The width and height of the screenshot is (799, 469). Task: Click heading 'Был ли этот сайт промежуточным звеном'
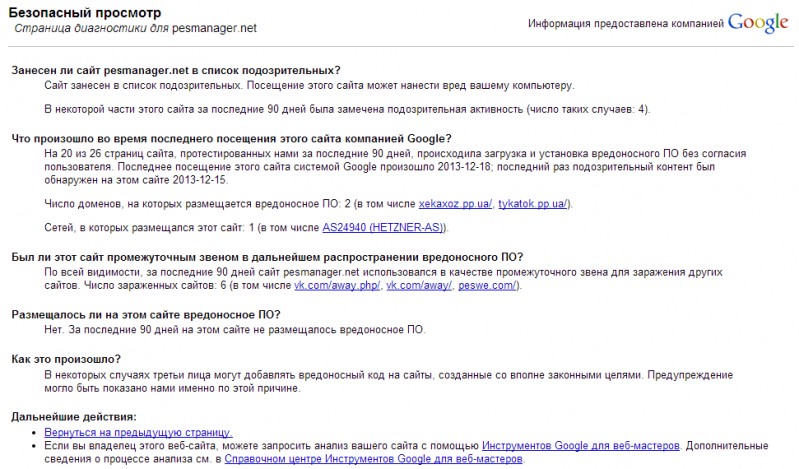tap(267, 257)
